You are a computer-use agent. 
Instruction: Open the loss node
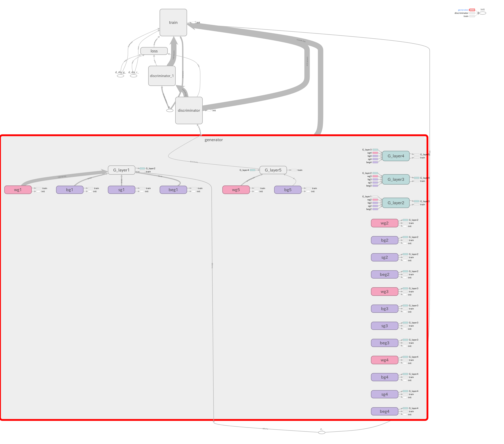tap(154, 51)
